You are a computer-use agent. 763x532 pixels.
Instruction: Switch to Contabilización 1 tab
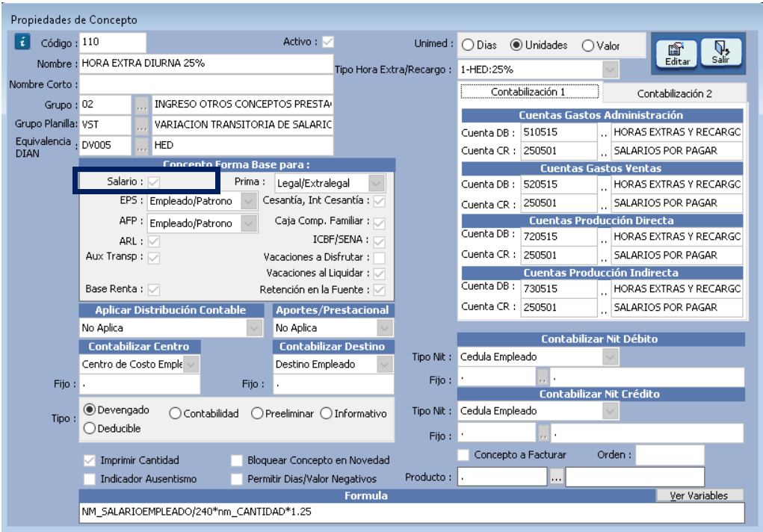tap(529, 91)
